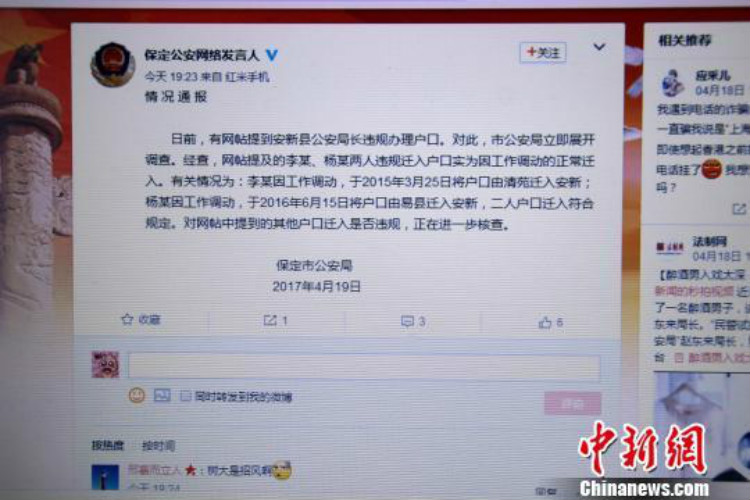Viewport: 750px width, 500px height.
Task: Click the insert image icon
Action: click(162, 395)
